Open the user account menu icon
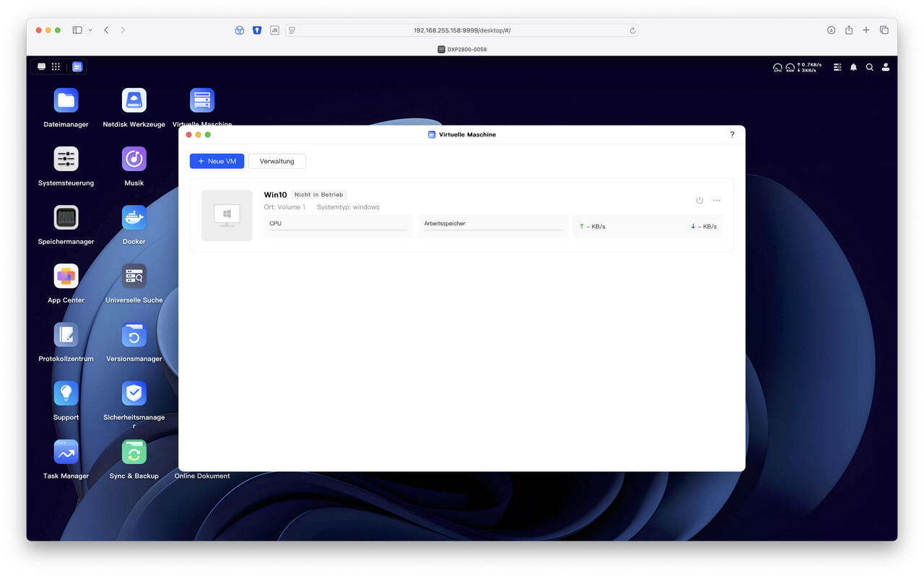Viewport: 924px width, 576px height. point(886,67)
